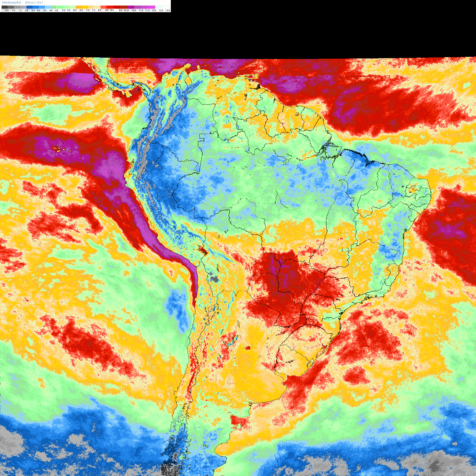Select the brownish dark-red legend swatch
Viewport: 476px width, 476px height.
tap(124, 7)
